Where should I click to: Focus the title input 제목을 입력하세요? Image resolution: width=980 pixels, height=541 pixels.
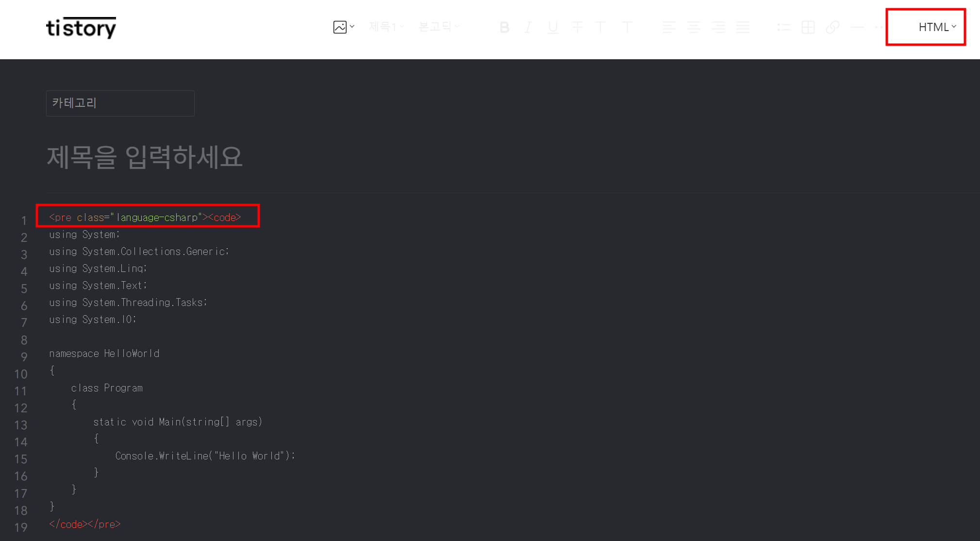click(145, 156)
